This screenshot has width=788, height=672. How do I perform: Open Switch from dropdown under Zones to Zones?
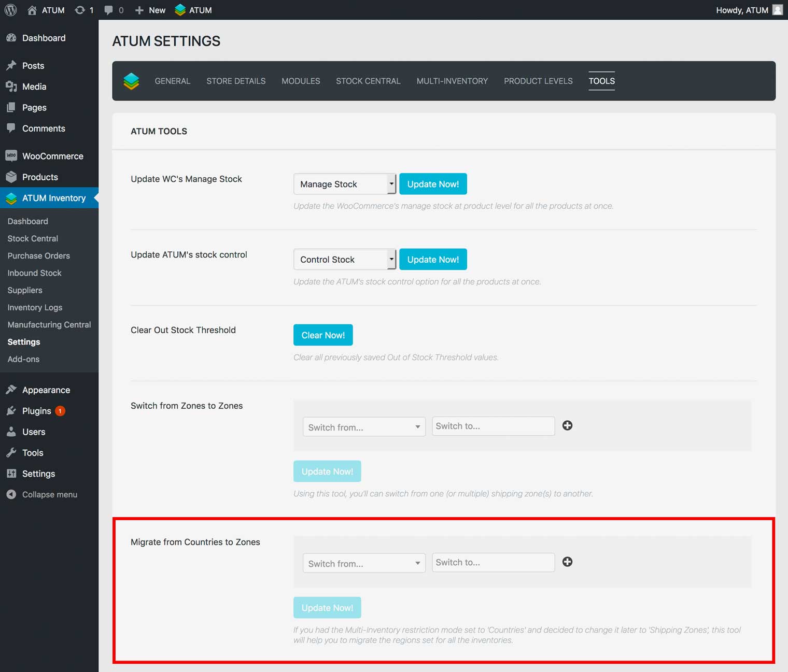click(364, 427)
